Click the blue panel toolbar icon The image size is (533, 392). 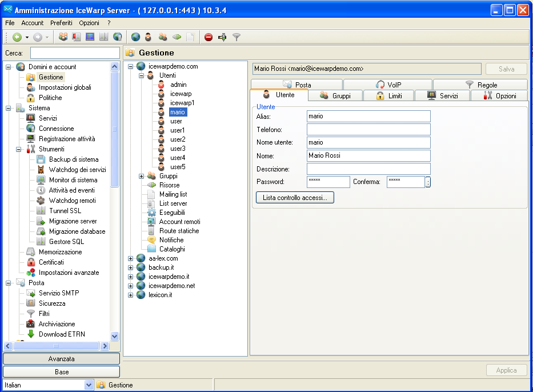click(90, 37)
